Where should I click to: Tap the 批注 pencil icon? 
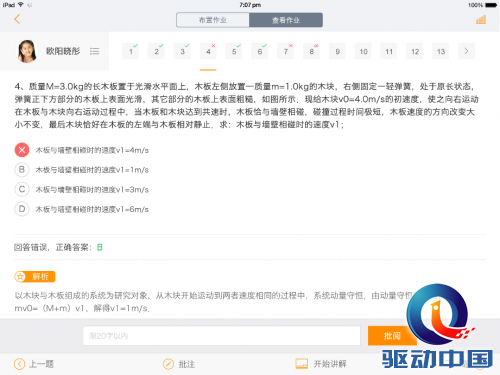(168, 364)
